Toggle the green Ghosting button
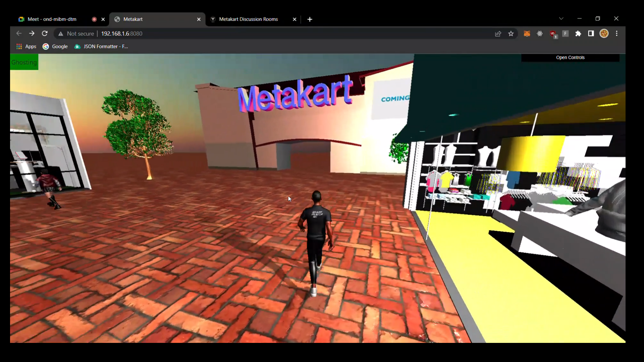Viewport: 644px width, 362px height. coord(24,62)
